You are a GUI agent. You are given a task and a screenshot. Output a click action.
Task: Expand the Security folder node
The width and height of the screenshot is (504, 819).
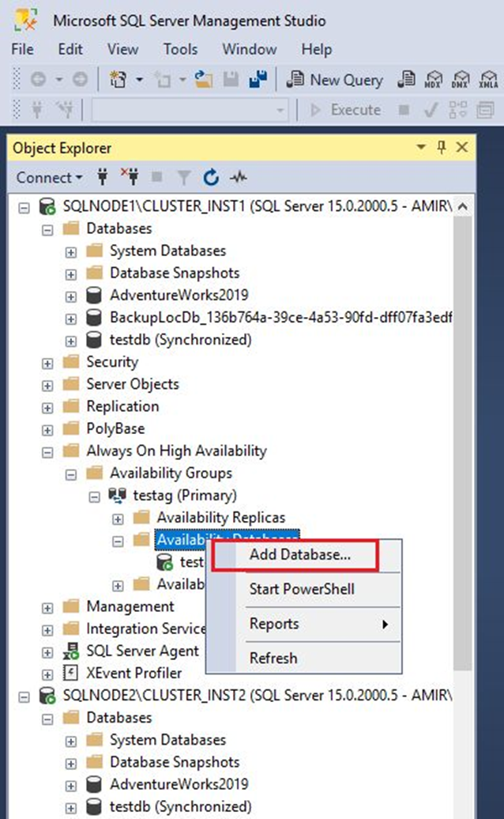point(47,363)
